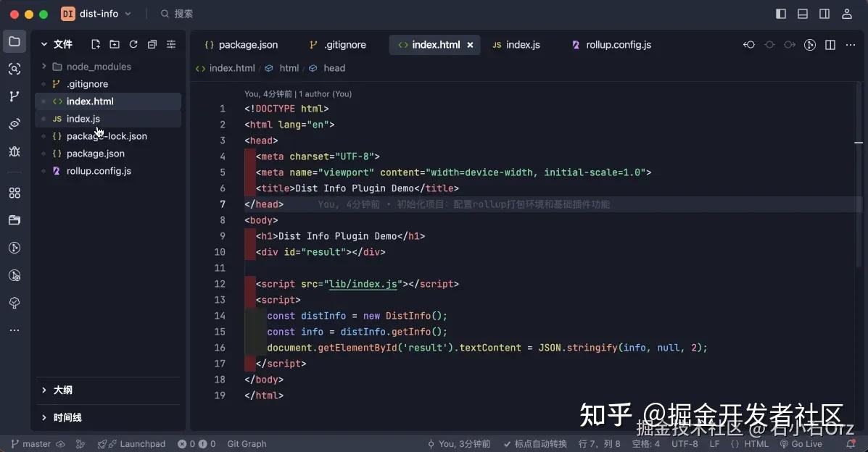Toggle the panel layout control in the title bar
This screenshot has width=868, height=452.
[802, 13]
